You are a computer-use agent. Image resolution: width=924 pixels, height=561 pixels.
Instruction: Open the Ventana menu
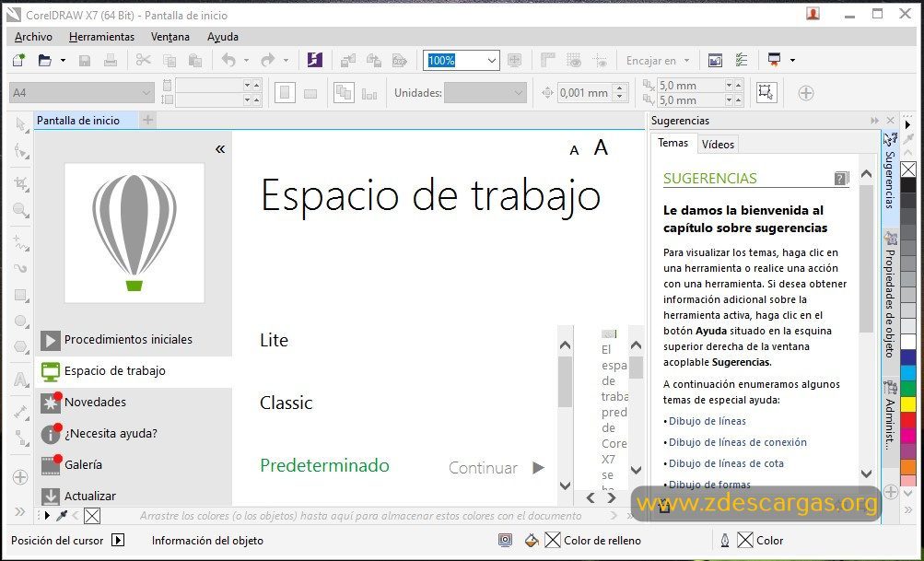click(x=170, y=37)
